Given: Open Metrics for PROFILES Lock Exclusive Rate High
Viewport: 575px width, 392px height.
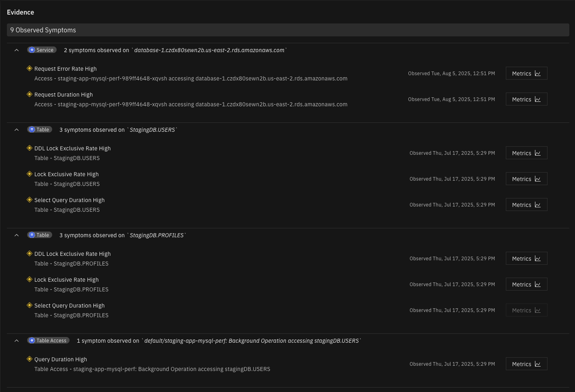Looking at the screenshot, I should point(526,285).
